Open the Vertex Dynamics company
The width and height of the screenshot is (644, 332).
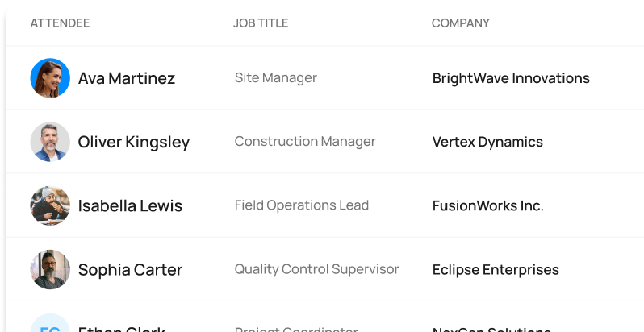coord(487,142)
